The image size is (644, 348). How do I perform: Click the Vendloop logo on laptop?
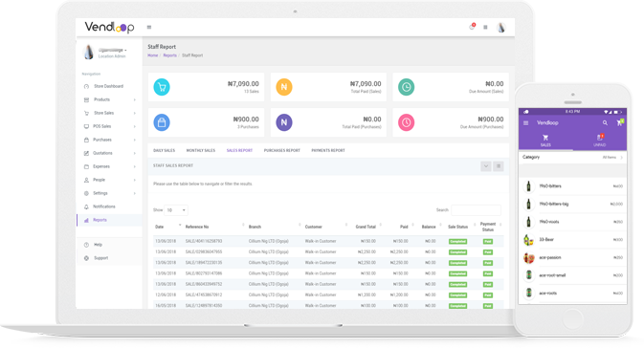coord(109,27)
